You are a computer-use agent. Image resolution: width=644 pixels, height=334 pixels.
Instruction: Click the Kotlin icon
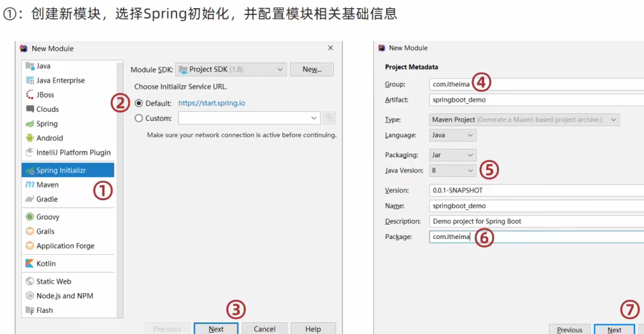29,264
